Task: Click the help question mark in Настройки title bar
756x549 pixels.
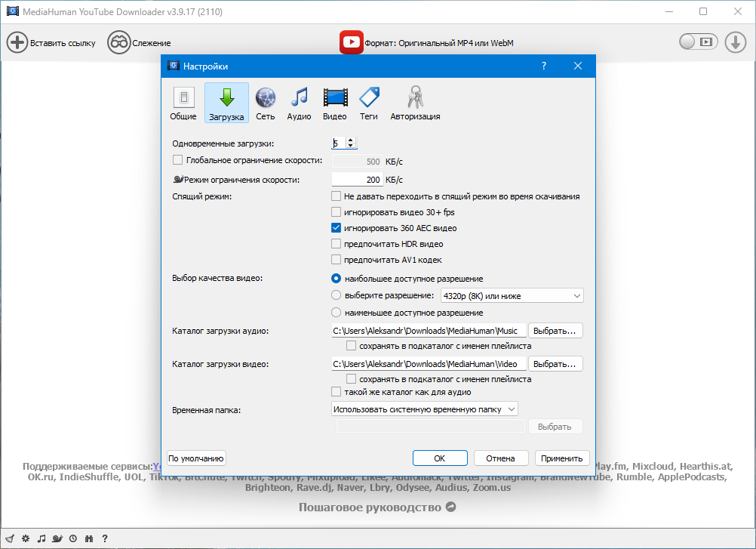Action: click(x=544, y=66)
